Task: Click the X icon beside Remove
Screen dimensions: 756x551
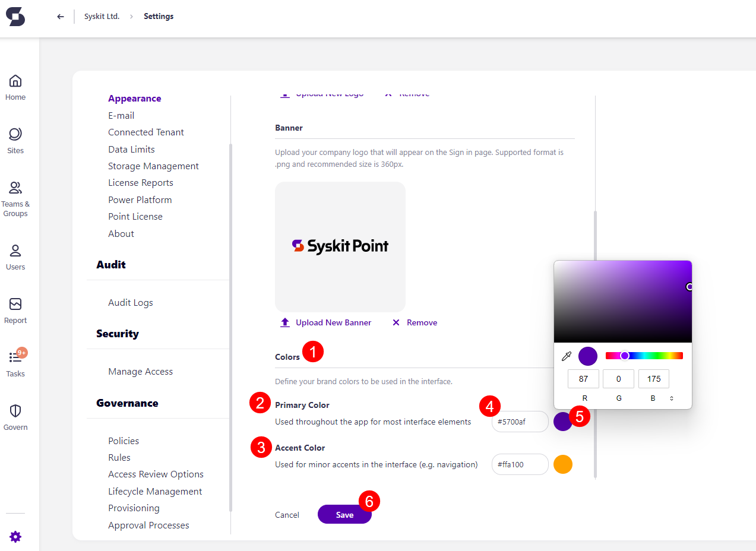Action: coord(396,322)
